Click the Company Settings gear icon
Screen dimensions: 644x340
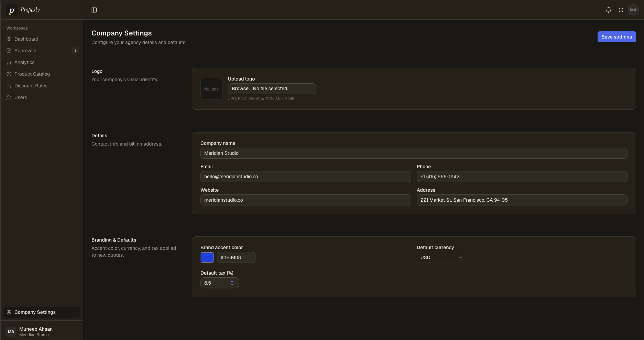(x=9, y=312)
